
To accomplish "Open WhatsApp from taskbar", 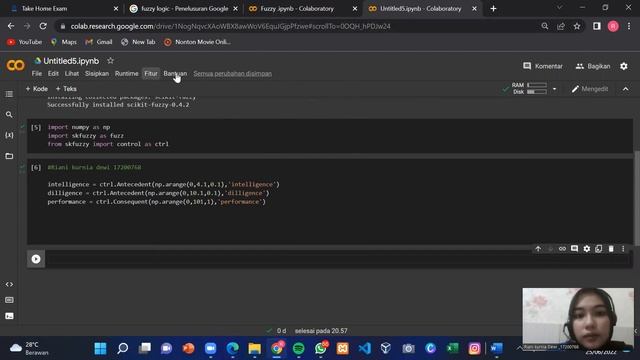I will click(321, 349).
